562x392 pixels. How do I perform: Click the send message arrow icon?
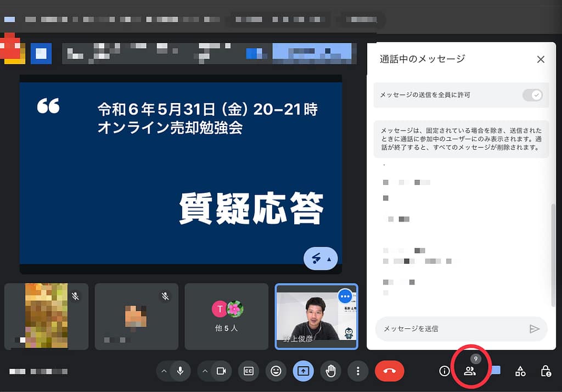[x=534, y=329]
